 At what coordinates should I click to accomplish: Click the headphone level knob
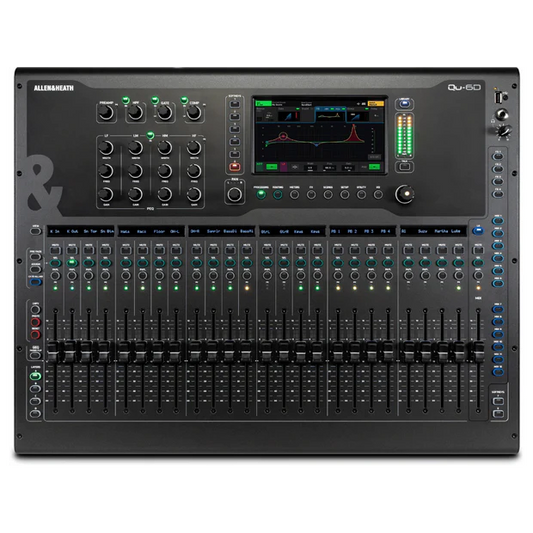tap(504, 131)
